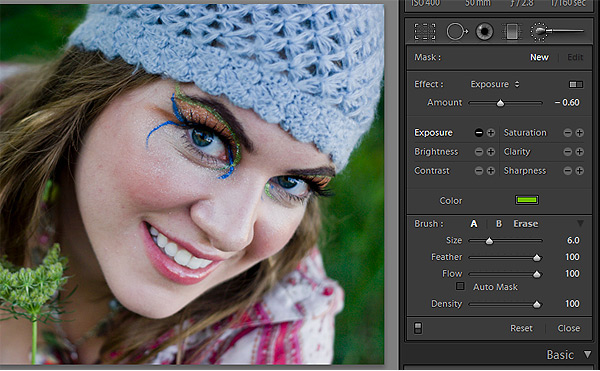Viewport: 600px width, 371px height.
Task: Adjust the Density slider handle
Action: coord(537,304)
